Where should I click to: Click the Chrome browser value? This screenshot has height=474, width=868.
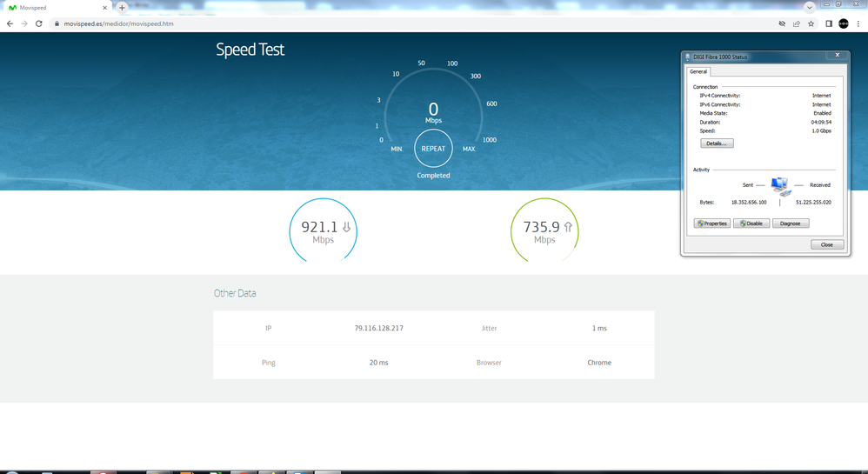[599, 363]
